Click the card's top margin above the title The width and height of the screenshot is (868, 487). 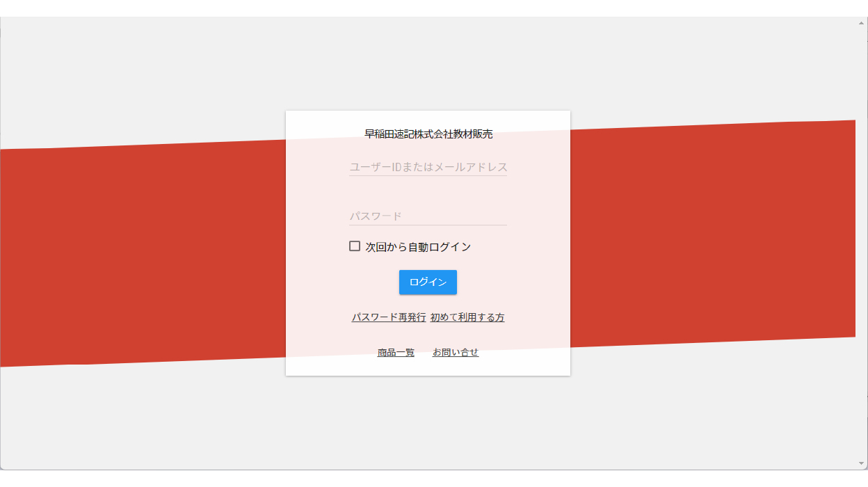[428, 118]
